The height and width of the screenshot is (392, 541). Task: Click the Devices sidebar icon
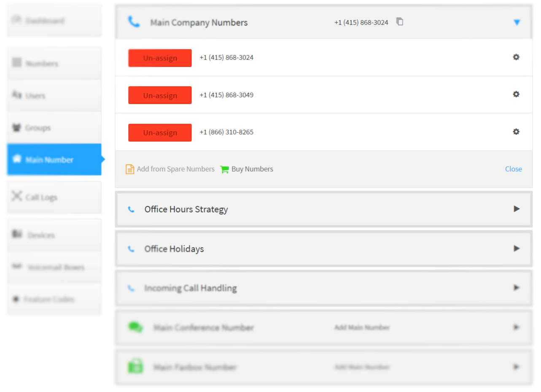(17, 234)
